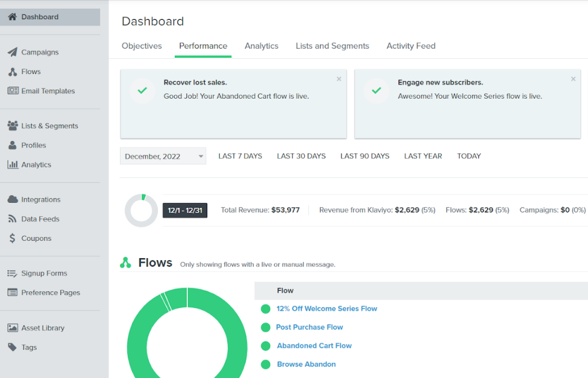Click the Lists & Segments people icon
The image size is (588, 378).
coord(13,126)
